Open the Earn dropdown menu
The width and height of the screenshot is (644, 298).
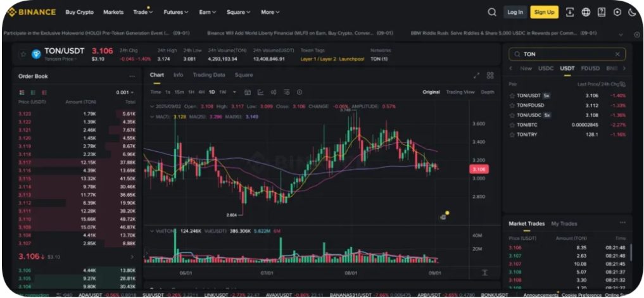(x=208, y=12)
